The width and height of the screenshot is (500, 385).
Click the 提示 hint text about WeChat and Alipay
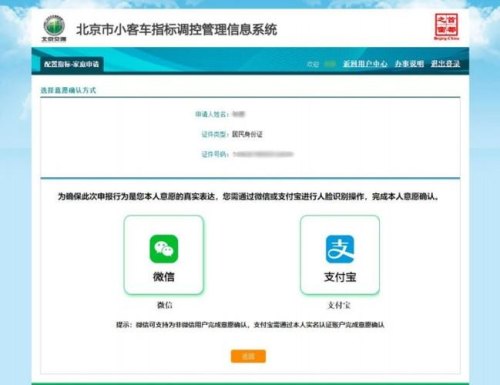pyautogui.click(x=250, y=325)
